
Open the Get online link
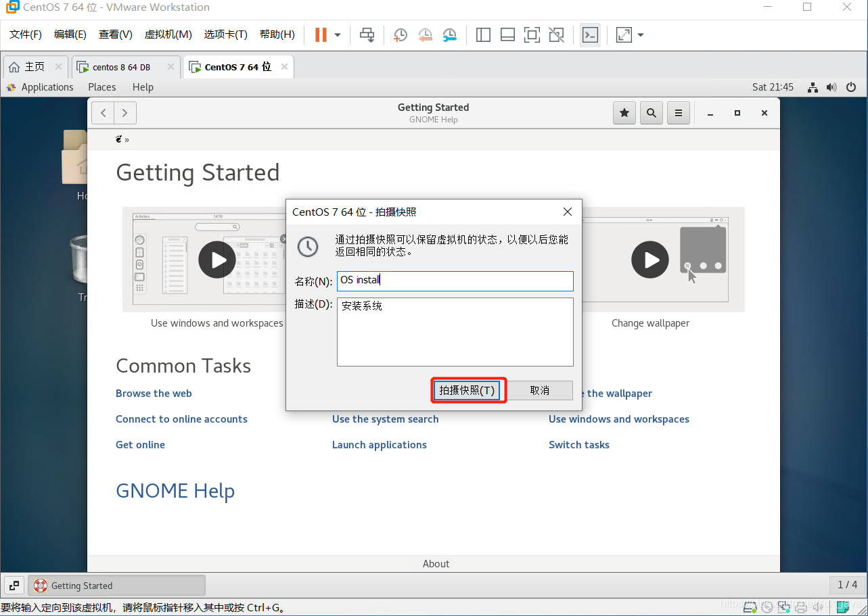tap(140, 445)
